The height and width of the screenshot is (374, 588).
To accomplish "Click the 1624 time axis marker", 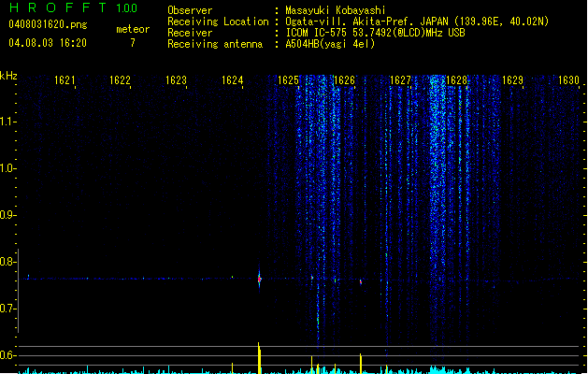I will (x=233, y=80).
